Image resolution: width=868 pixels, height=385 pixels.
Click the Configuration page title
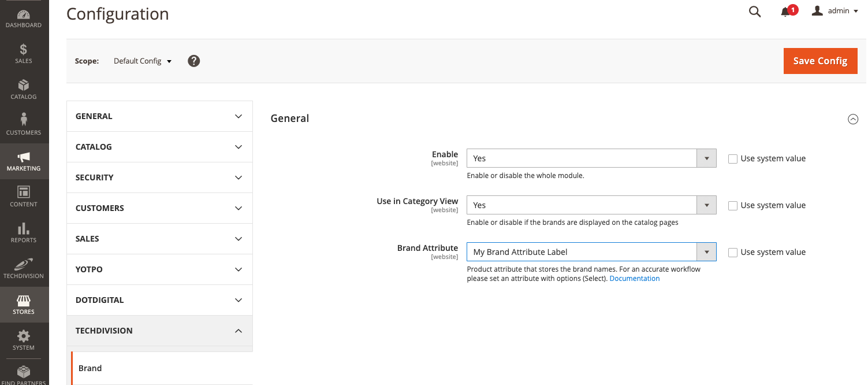(x=118, y=13)
